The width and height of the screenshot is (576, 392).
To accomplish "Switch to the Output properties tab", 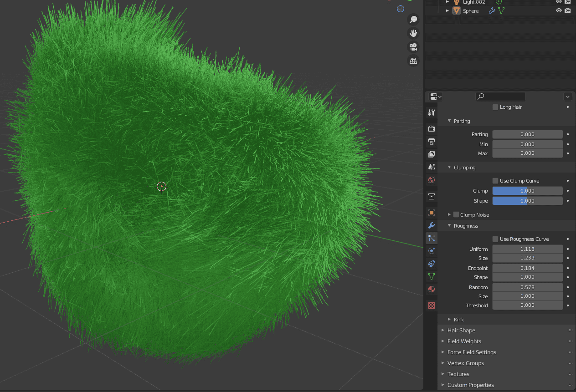I will coord(431,142).
